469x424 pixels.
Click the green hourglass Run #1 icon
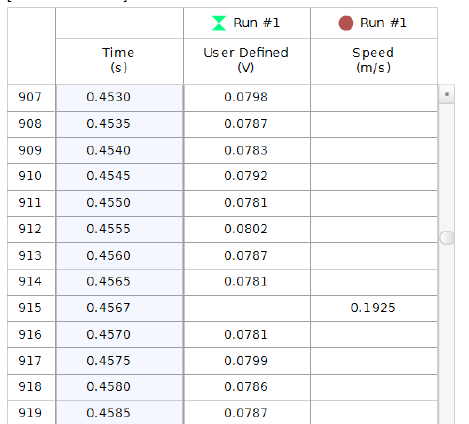click(x=219, y=23)
